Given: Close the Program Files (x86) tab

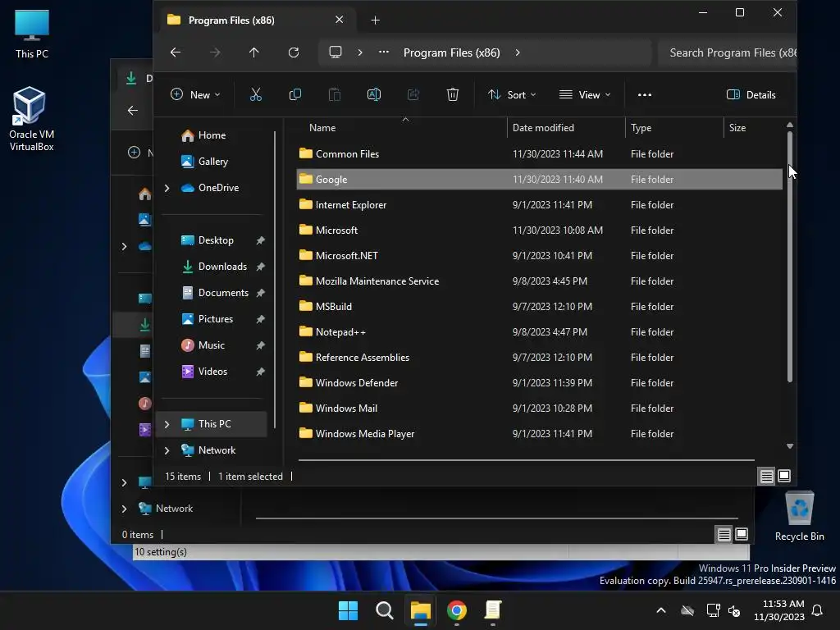Looking at the screenshot, I should tap(339, 20).
